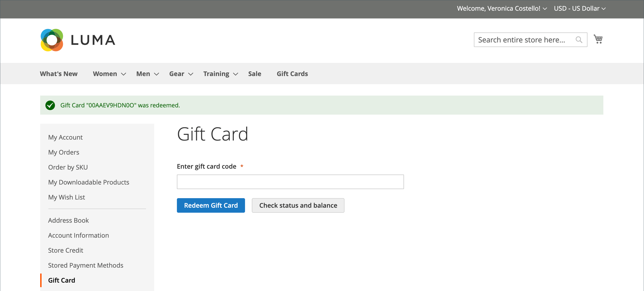
Task: Open Address Book sidebar link
Action: click(x=68, y=220)
